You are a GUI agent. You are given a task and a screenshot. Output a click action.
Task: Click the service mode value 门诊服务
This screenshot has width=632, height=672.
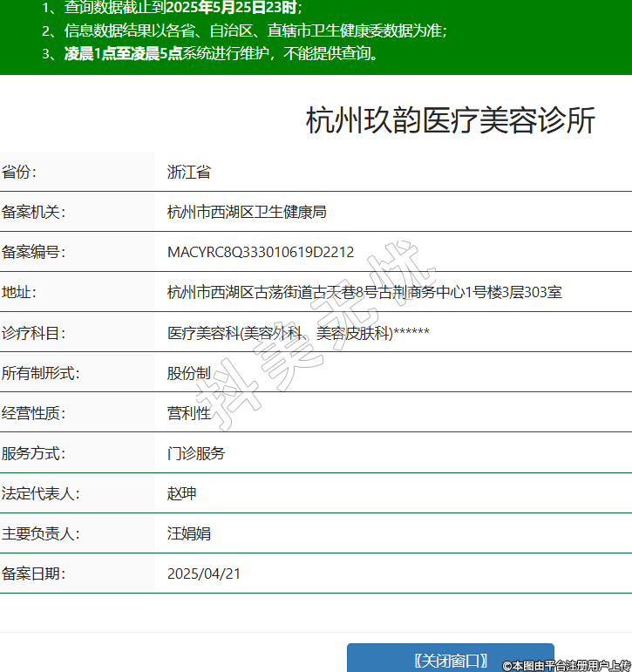pyautogui.click(x=196, y=452)
